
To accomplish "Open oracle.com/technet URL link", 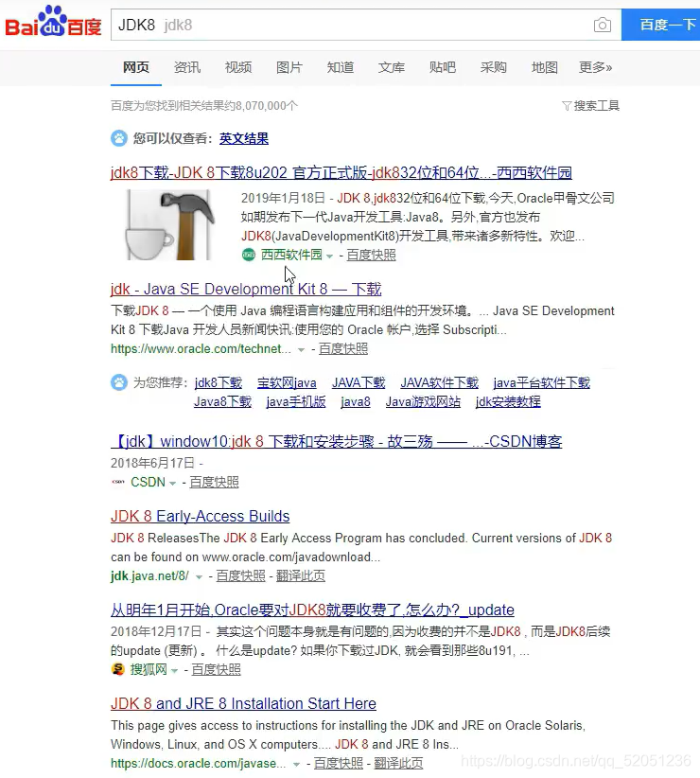I will pos(201,349).
